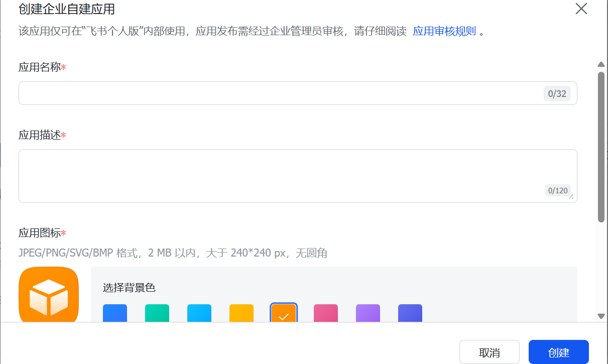Click the vertical scrollbar thumb

(601, 146)
